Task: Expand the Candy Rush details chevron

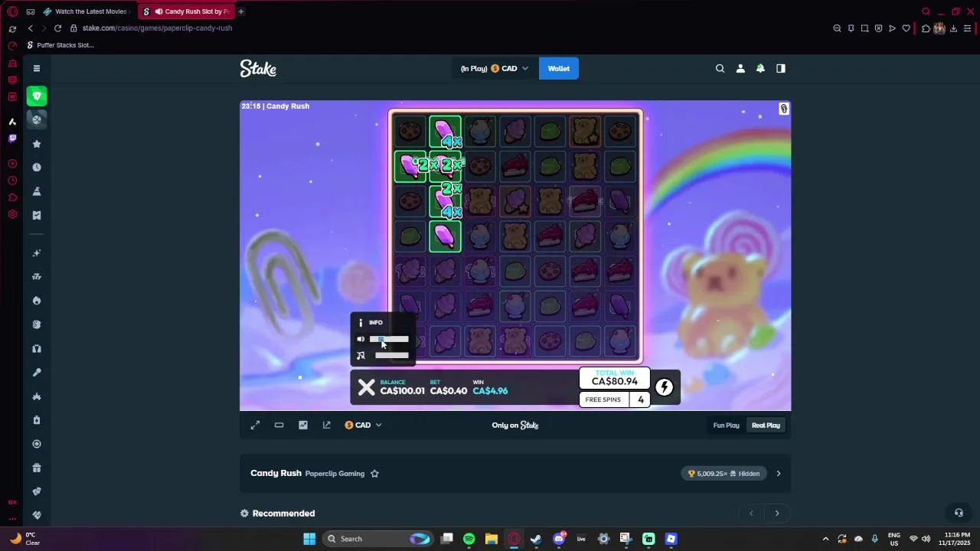Action: 779,474
